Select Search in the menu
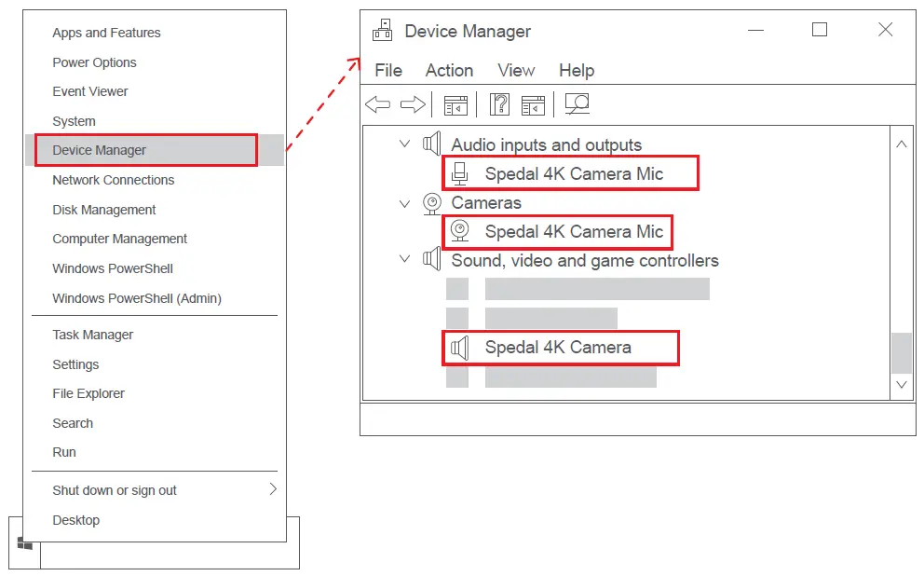924x576 pixels. point(73,423)
